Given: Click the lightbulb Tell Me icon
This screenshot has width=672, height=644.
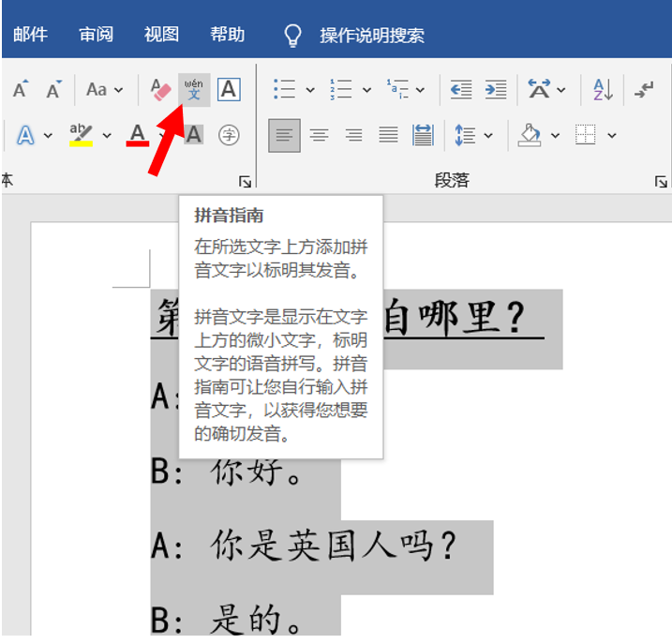Looking at the screenshot, I should click(x=293, y=36).
